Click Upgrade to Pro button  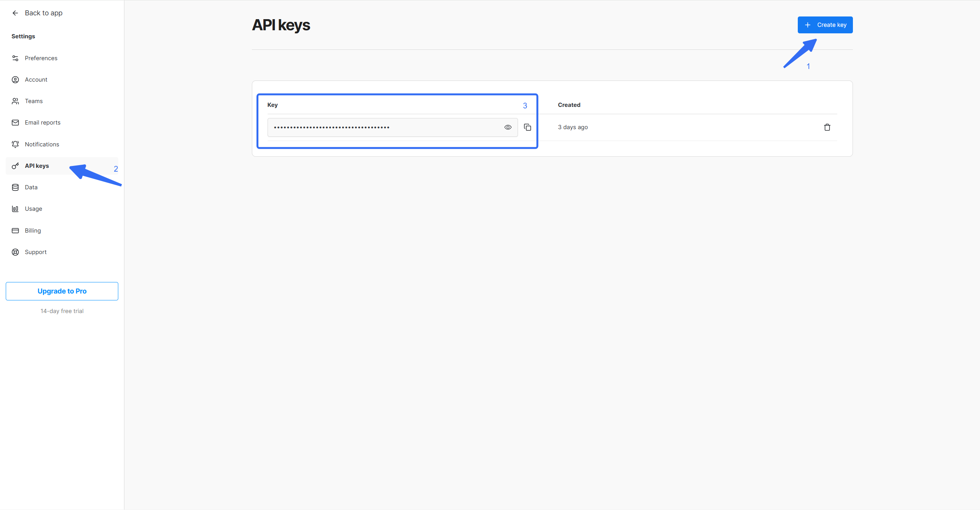[62, 291]
